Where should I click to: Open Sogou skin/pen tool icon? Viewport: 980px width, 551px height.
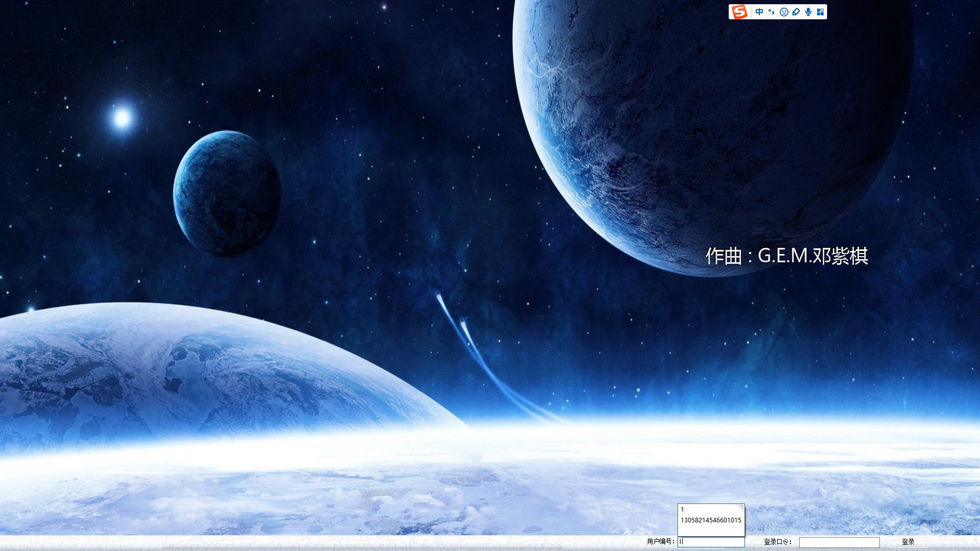tap(796, 12)
